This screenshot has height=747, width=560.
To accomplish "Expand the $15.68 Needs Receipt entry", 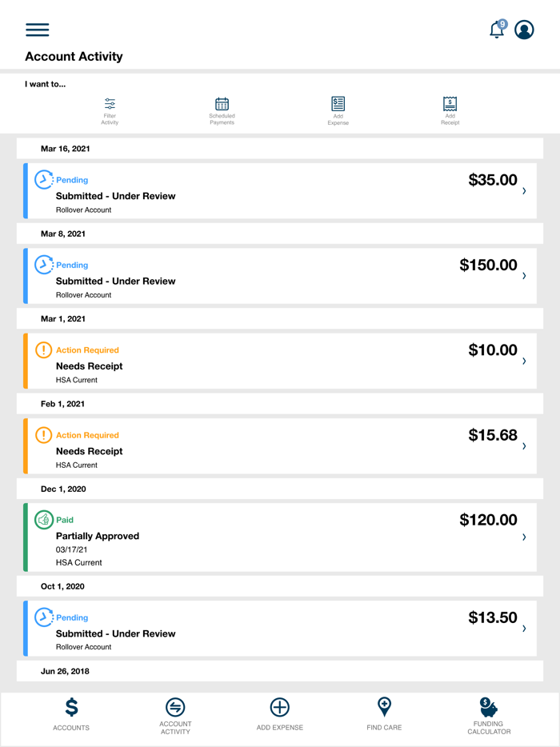I will tap(526, 447).
